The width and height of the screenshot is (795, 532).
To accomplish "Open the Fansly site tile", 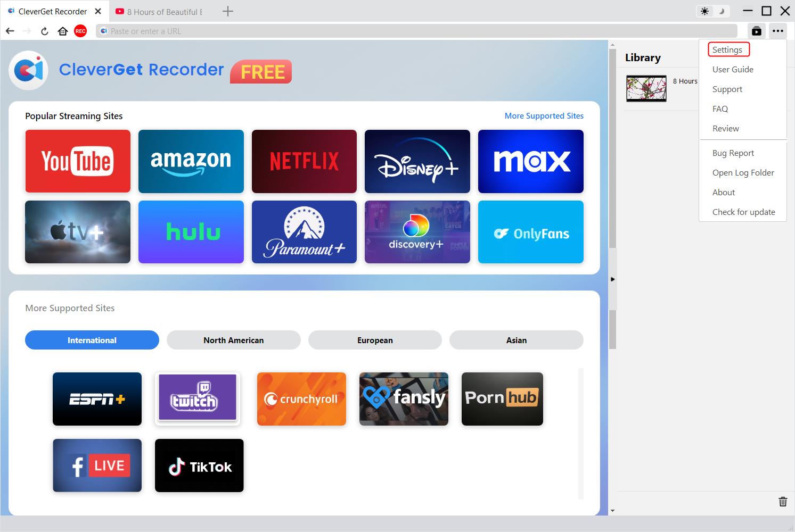I will point(404,399).
